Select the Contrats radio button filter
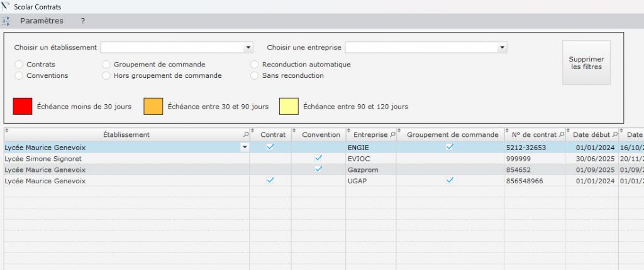The image size is (644, 270). tap(19, 64)
